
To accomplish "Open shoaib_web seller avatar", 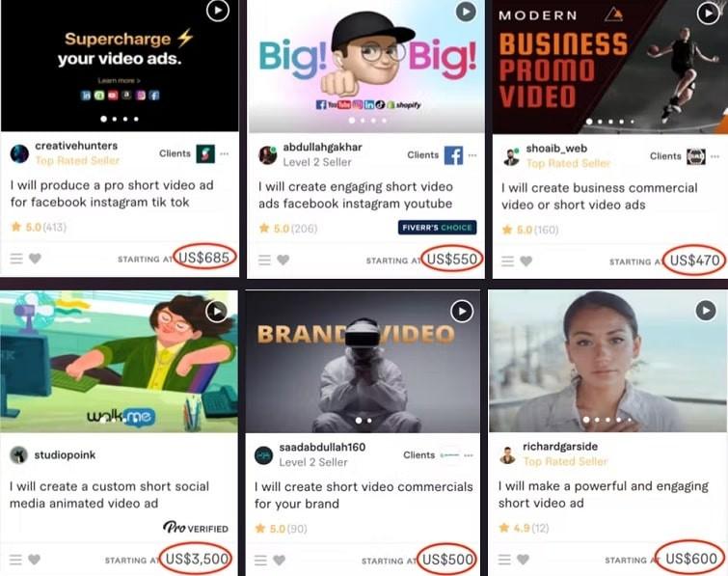I will 511,157.
